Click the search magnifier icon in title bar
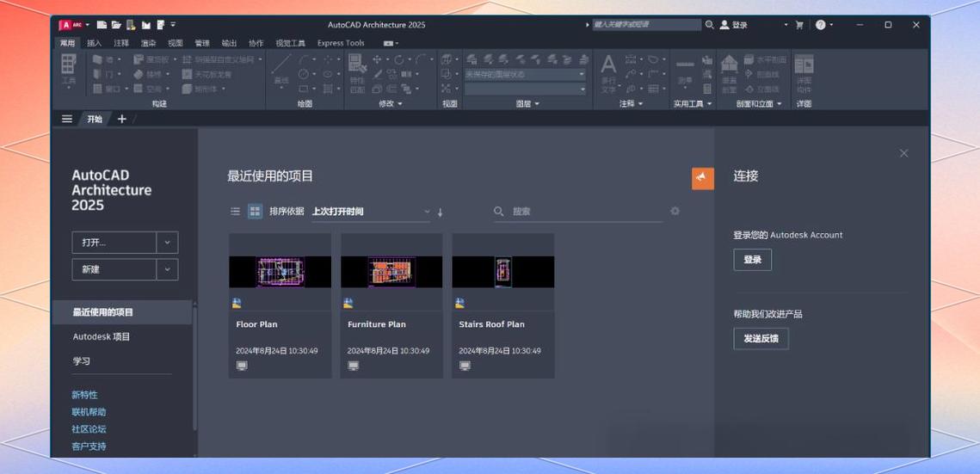Screen dimensions: 980x474 (x=709, y=25)
